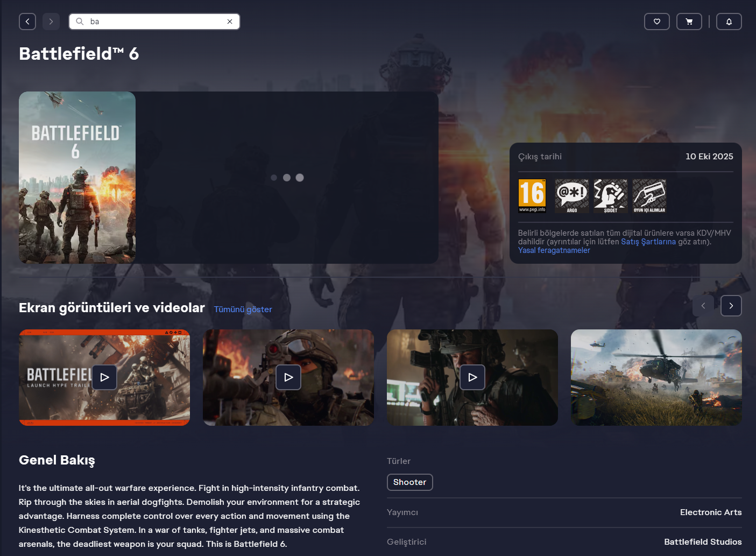Focus the search box containing 'ba'
This screenshot has width=756, height=556.
pos(154,22)
